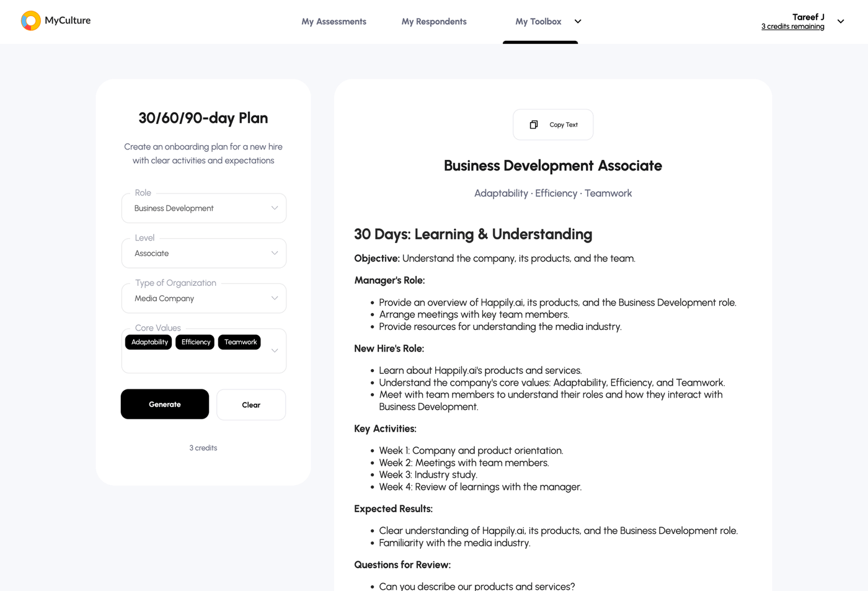Switch to My Assessments

click(x=334, y=21)
